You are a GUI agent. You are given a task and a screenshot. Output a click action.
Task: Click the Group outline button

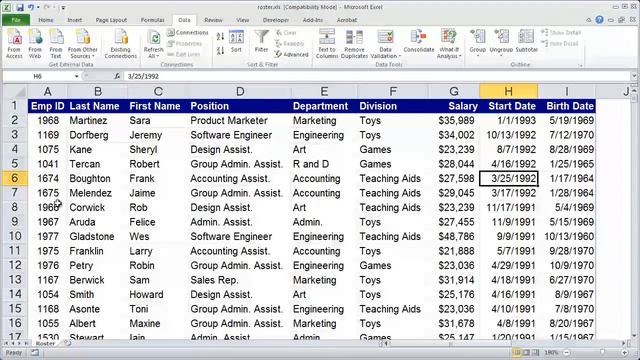(x=478, y=42)
